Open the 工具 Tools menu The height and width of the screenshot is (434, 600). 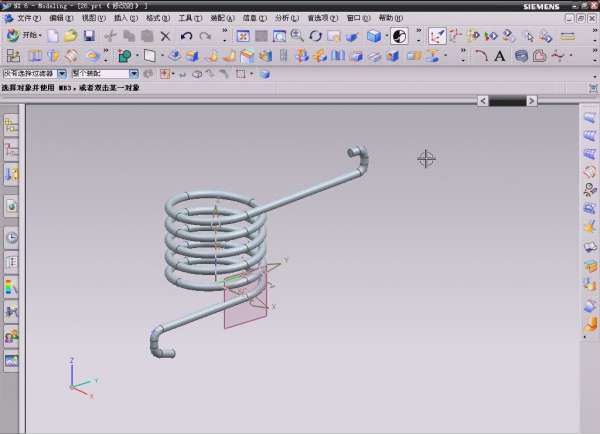click(x=190, y=18)
